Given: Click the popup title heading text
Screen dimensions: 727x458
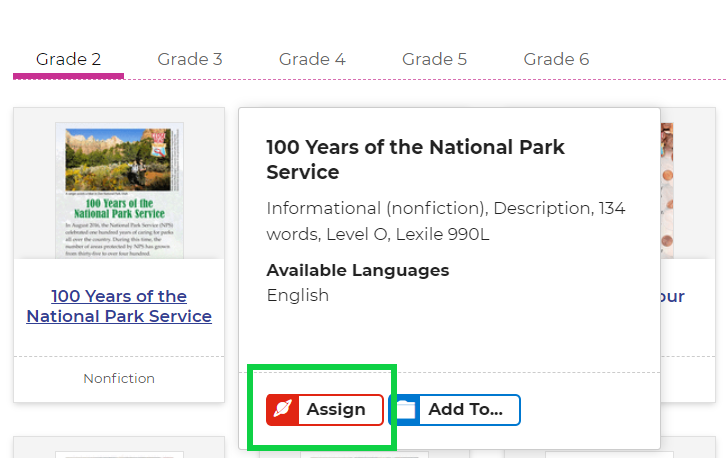Looking at the screenshot, I should (x=415, y=160).
